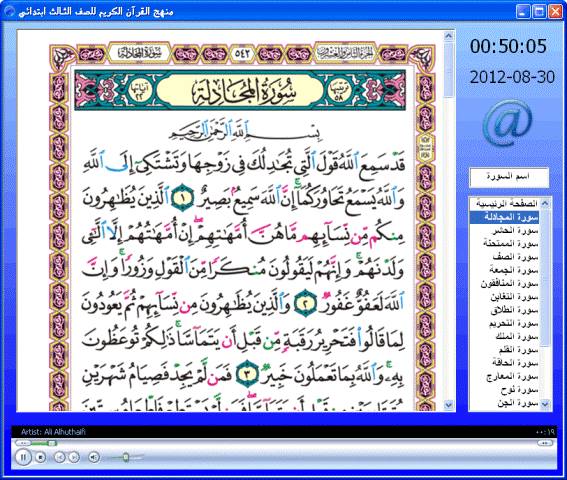This screenshot has height=480, width=567.
Task: Select الصفحة الرئيسية in the list
Action: (504, 203)
